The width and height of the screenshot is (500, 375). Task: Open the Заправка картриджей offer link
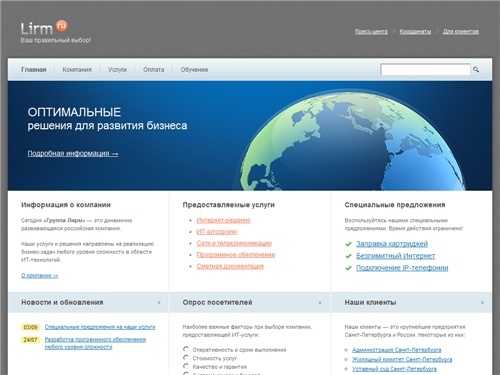392,244
